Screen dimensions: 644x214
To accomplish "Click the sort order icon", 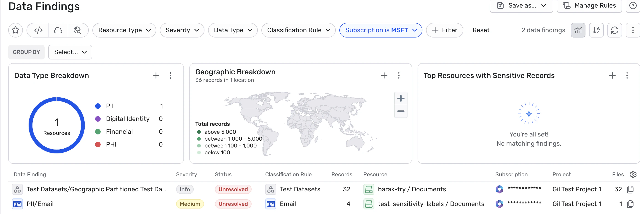I will pyautogui.click(x=596, y=30).
